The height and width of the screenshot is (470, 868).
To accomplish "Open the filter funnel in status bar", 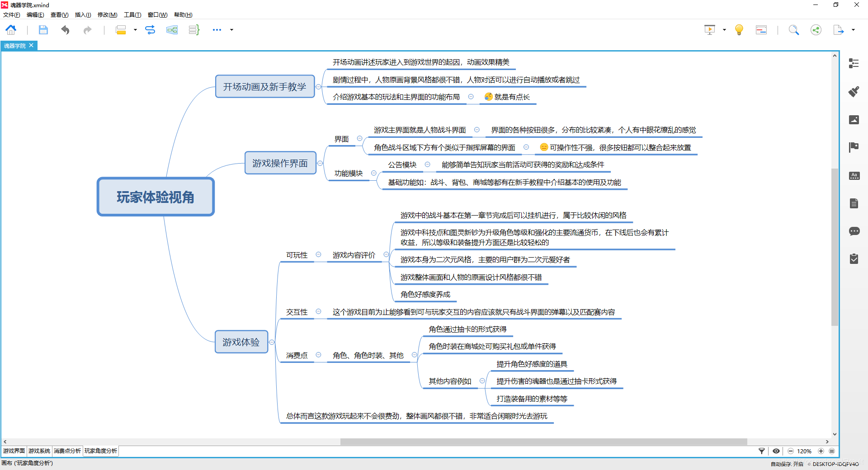I will point(762,451).
